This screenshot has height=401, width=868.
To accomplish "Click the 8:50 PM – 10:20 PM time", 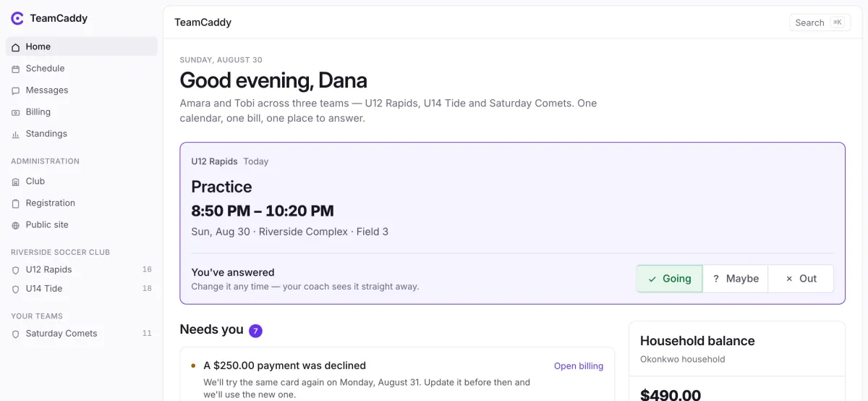I will pyautogui.click(x=263, y=211).
